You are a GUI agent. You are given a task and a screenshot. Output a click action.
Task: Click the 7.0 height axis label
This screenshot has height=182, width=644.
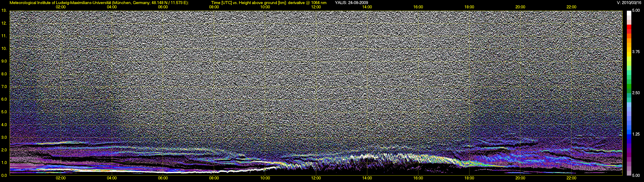coord(4,87)
